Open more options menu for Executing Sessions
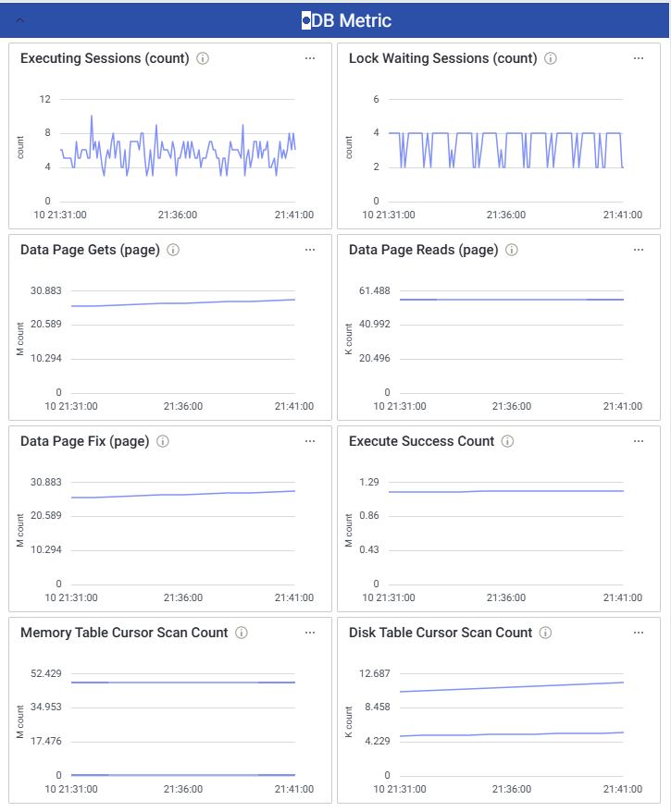The width and height of the screenshot is (671, 812). [x=310, y=58]
